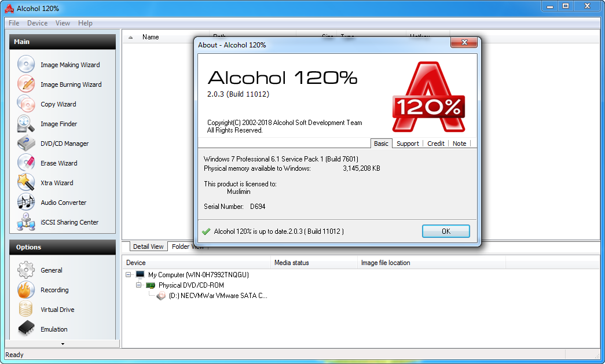Click the green up-to-date checkmark icon

point(206,231)
